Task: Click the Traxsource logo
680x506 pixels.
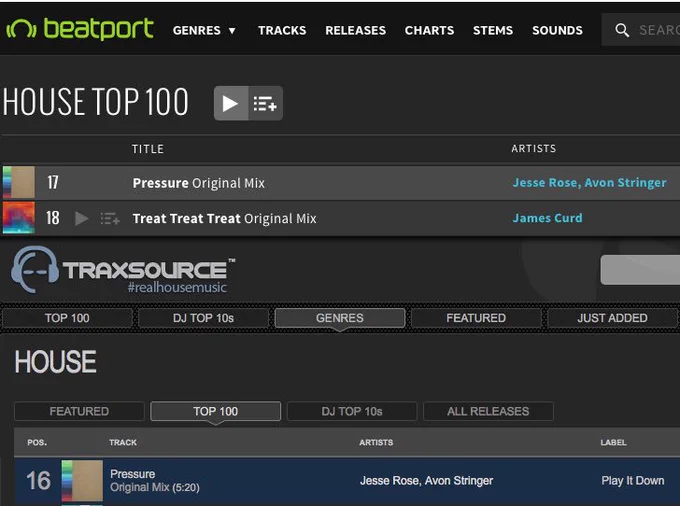Action: [123, 270]
